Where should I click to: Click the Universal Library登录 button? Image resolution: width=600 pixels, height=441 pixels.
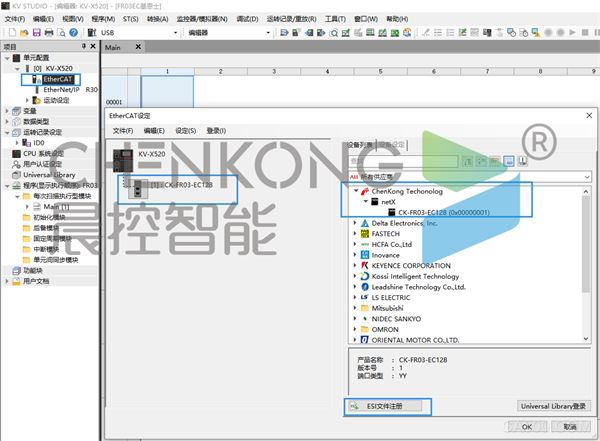pos(553,406)
